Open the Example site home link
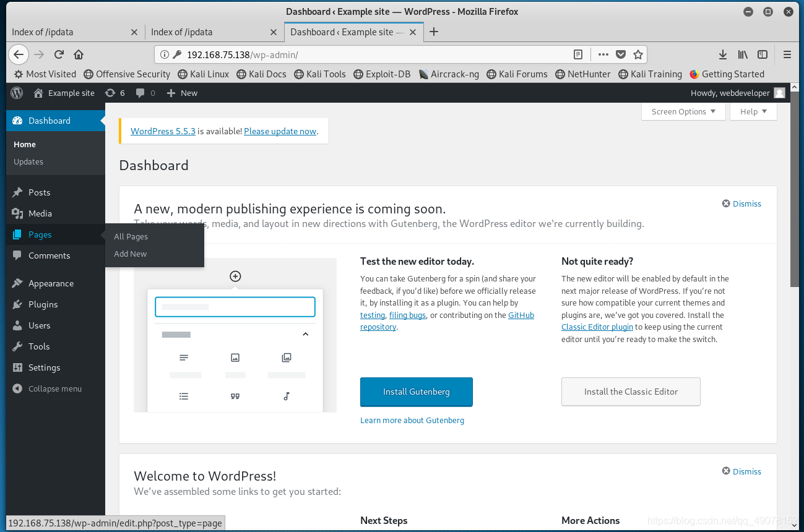This screenshot has height=532, width=804. click(64, 93)
